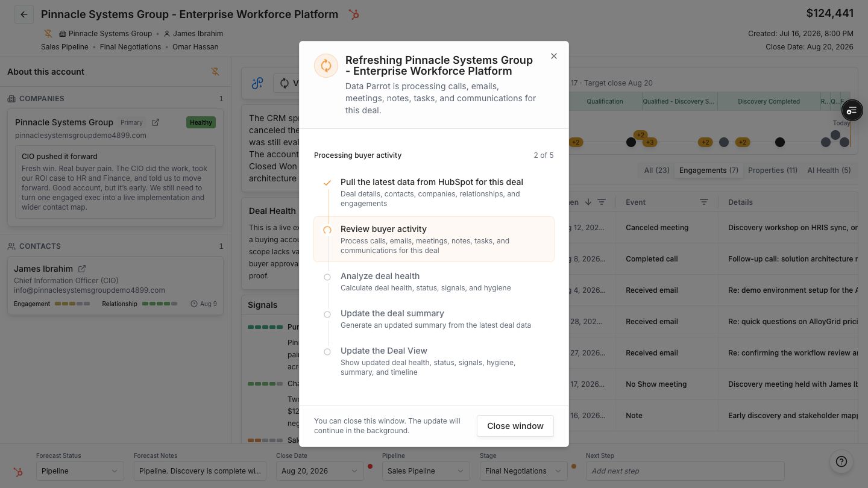
Task: Select the Discovery Completed stage on the timeline
Action: 769,101
